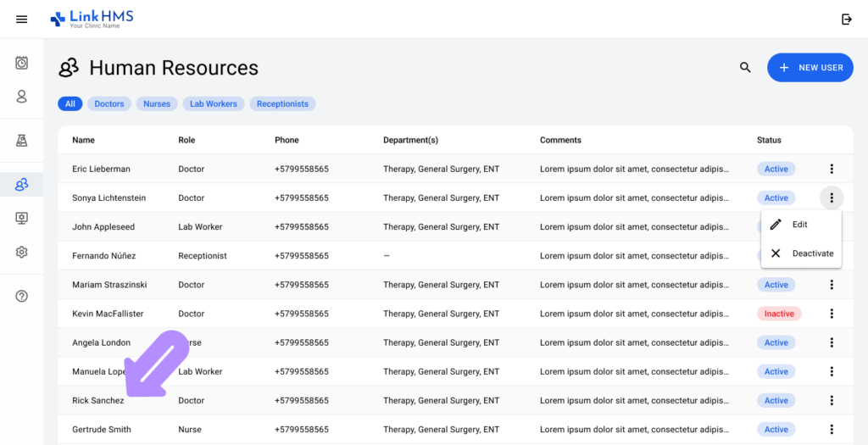Open the laboratory flask sidebar icon
This screenshot has width=868, height=445.
pyautogui.click(x=21, y=140)
